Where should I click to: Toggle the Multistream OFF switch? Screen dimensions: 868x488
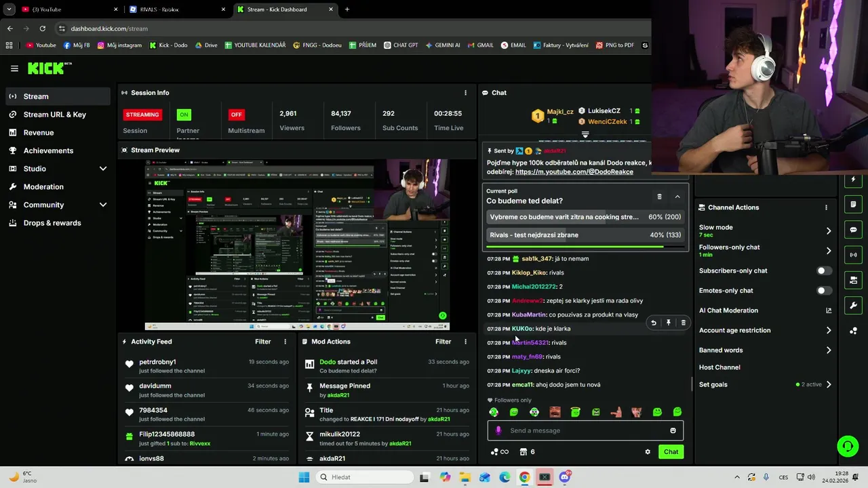pyautogui.click(x=236, y=115)
